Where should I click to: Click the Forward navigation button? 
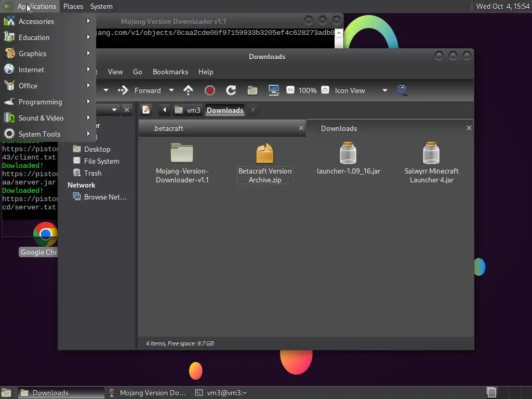coord(139,90)
